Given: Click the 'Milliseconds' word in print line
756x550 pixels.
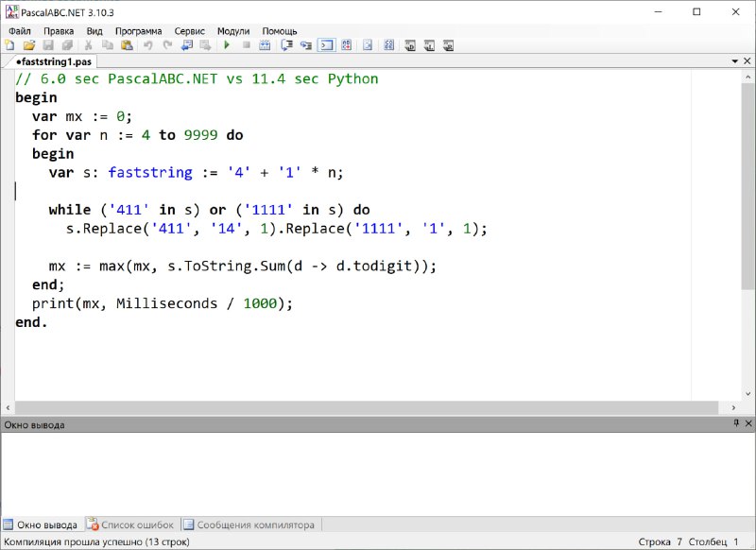Looking at the screenshot, I should (x=167, y=303).
